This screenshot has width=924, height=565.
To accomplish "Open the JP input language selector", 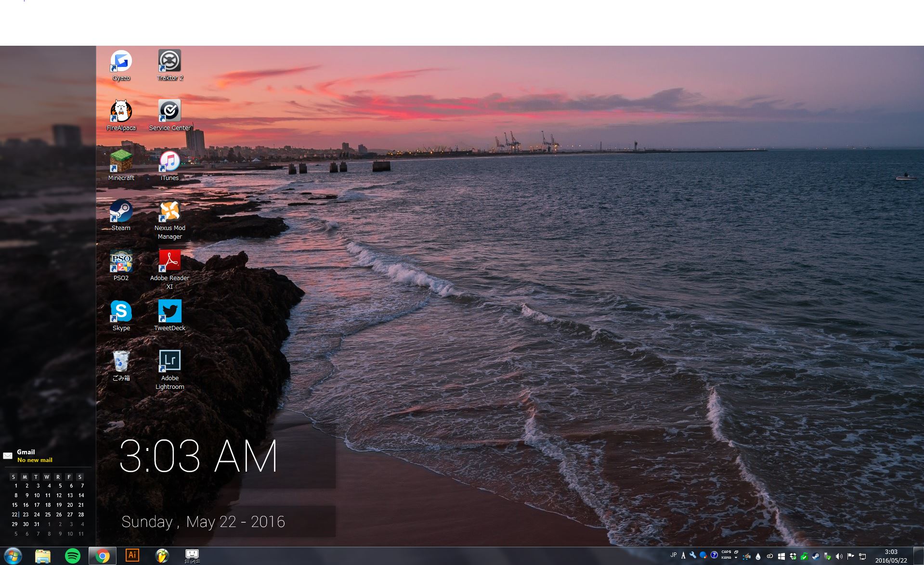I will [673, 555].
